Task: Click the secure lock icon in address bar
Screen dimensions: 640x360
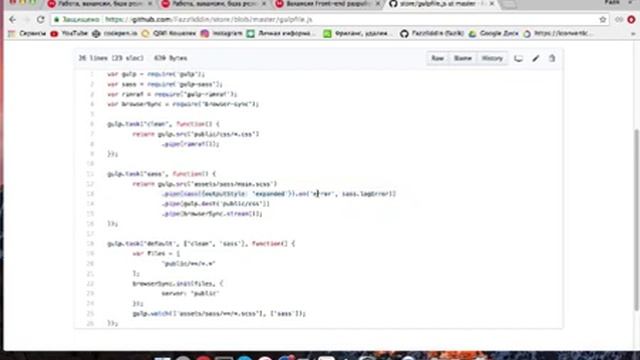Action: click(57, 20)
